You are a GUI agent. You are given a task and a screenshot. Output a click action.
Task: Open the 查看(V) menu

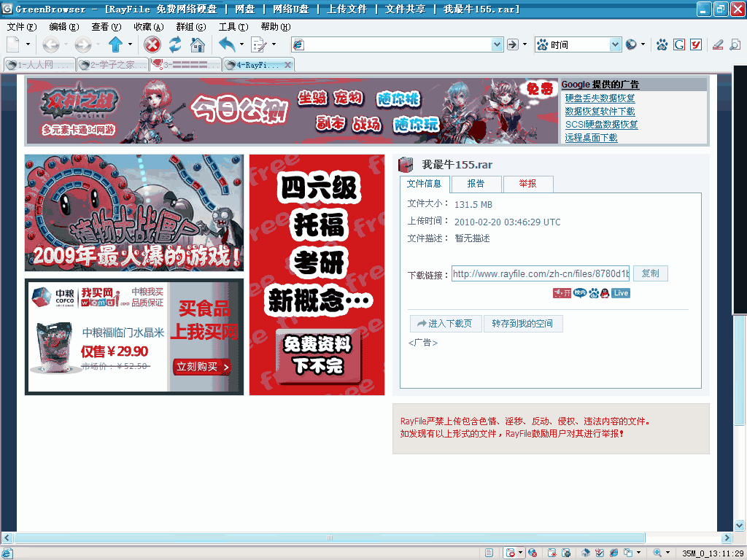coord(107,27)
